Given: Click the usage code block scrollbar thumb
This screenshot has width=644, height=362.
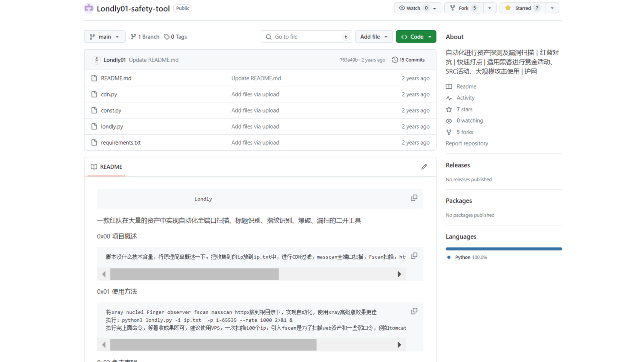Looking at the screenshot, I should pos(213,345).
